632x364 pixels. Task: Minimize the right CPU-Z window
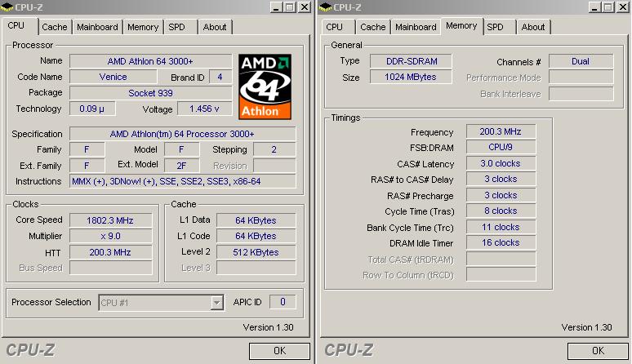pyautogui.click(x=594, y=7)
